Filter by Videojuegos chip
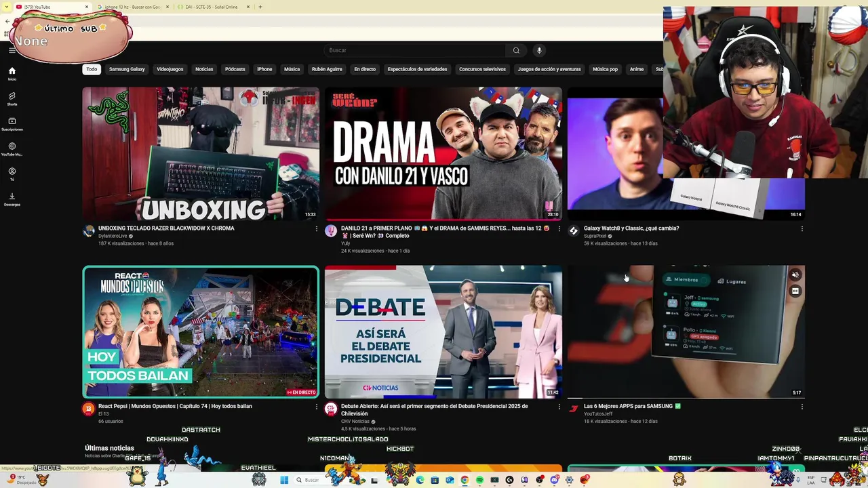 (x=170, y=69)
